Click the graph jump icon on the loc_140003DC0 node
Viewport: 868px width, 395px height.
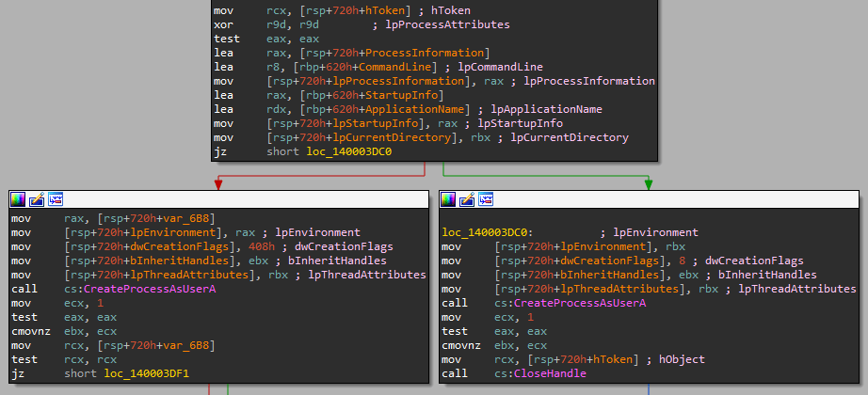coord(486,199)
